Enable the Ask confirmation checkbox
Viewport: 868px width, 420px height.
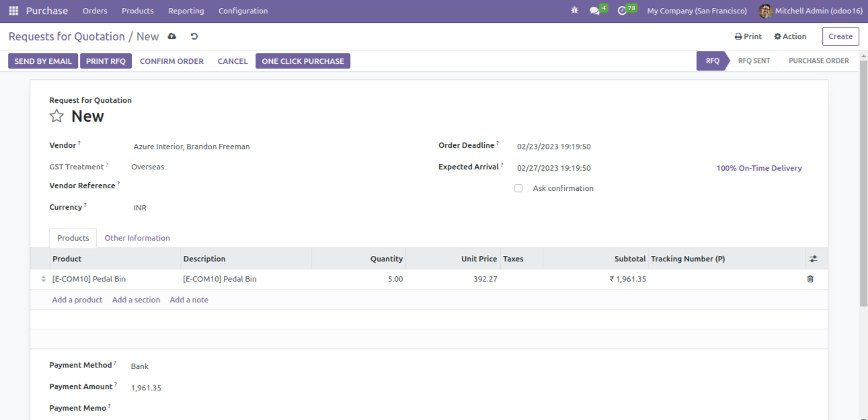tap(518, 189)
